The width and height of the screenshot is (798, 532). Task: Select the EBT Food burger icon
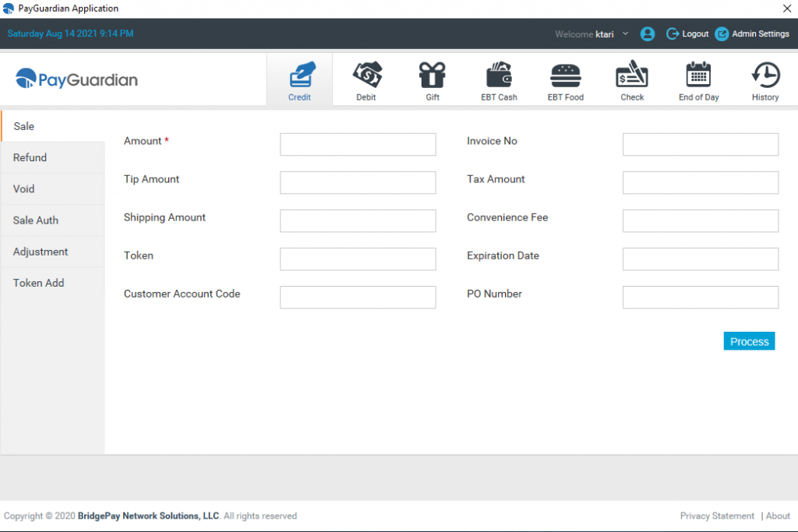click(x=566, y=76)
